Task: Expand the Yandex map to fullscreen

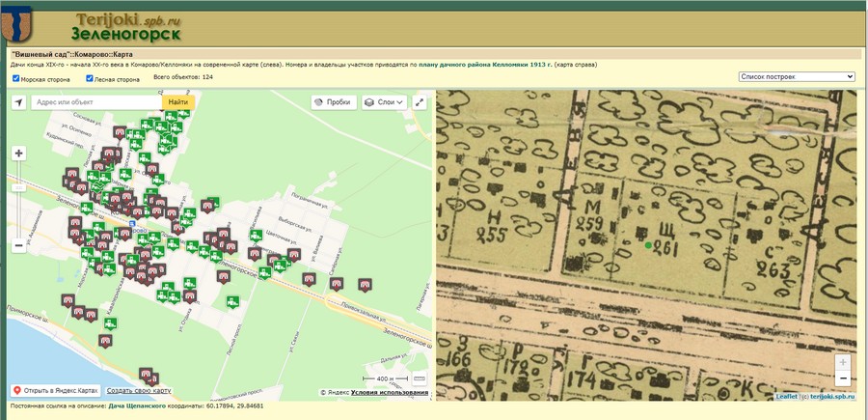Action: tap(420, 101)
